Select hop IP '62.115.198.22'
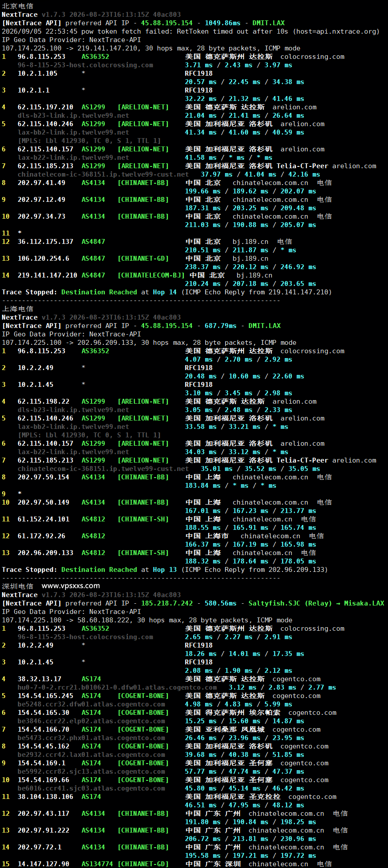 point(43,401)
